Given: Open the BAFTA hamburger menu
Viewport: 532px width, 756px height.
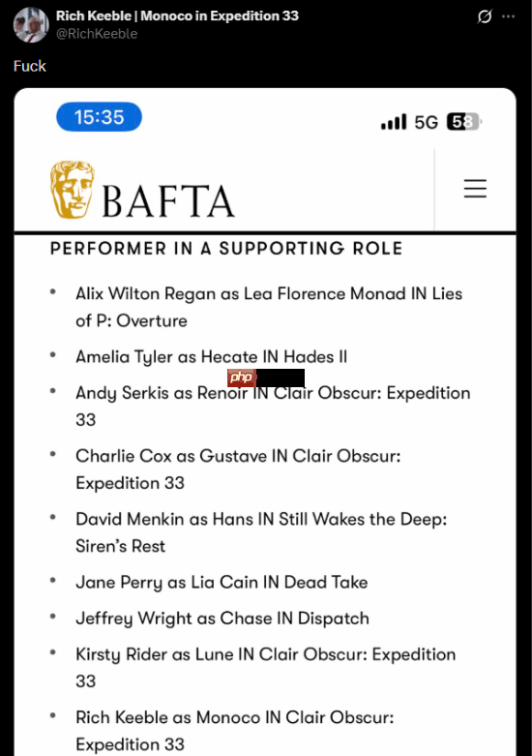Looking at the screenshot, I should click(x=475, y=188).
